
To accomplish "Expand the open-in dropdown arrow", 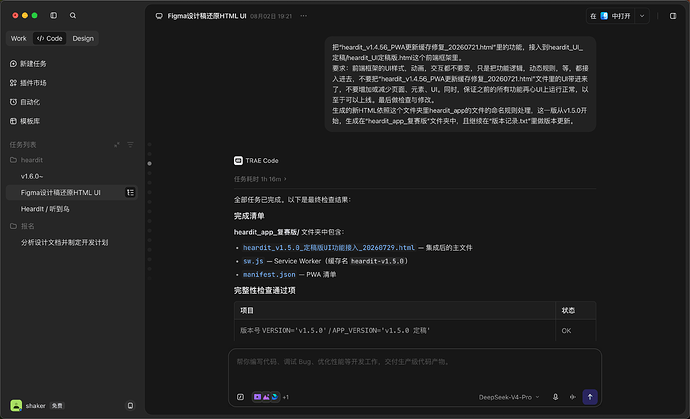I will click(642, 16).
